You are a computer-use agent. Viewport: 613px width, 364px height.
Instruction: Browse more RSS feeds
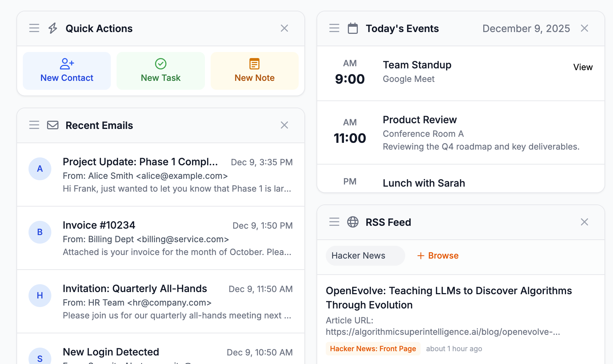click(x=438, y=256)
